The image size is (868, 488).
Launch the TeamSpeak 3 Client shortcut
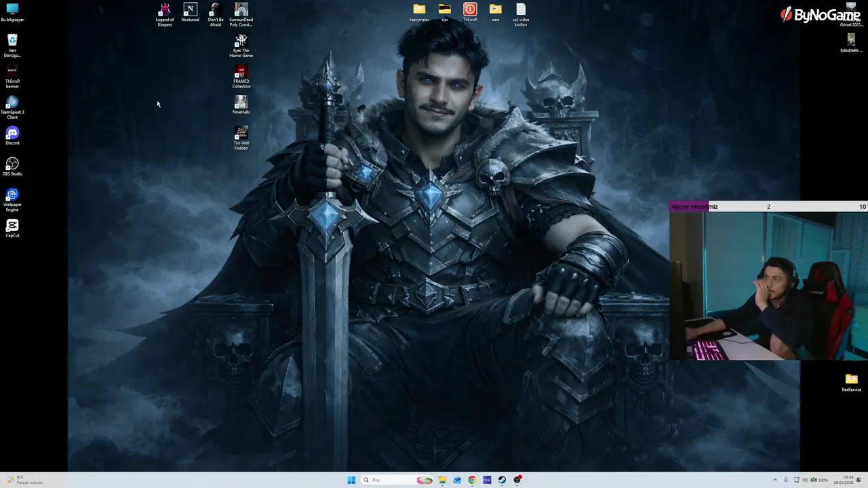tap(12, 107)
